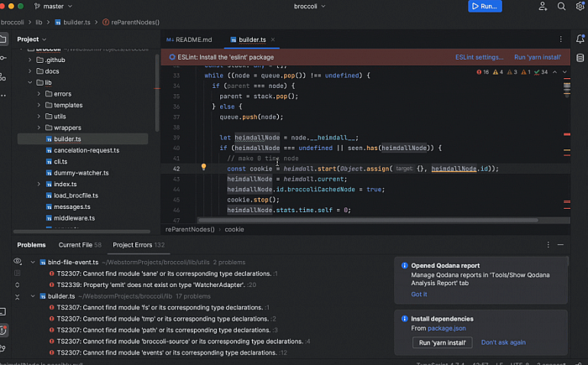The width and height of the screenshot is (588, 365).
Task: Click Don't ask again link
Action: pos(503,342)
